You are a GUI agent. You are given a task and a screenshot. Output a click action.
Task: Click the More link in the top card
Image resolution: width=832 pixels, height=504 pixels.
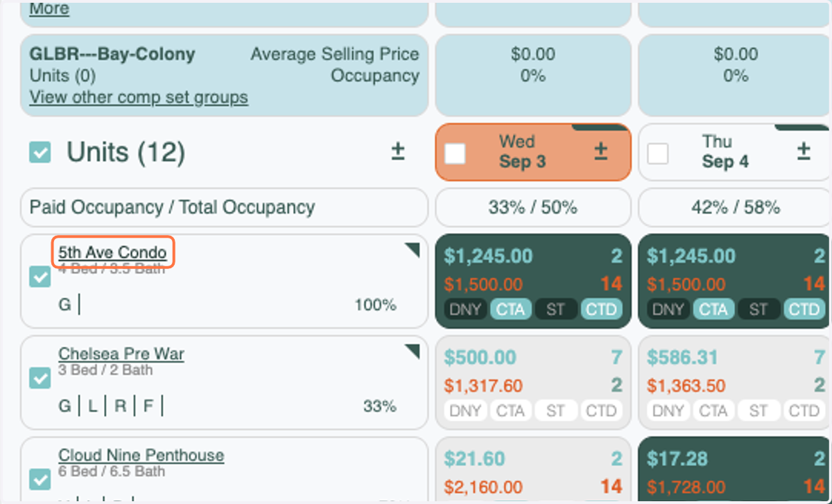tap(49, 9)
